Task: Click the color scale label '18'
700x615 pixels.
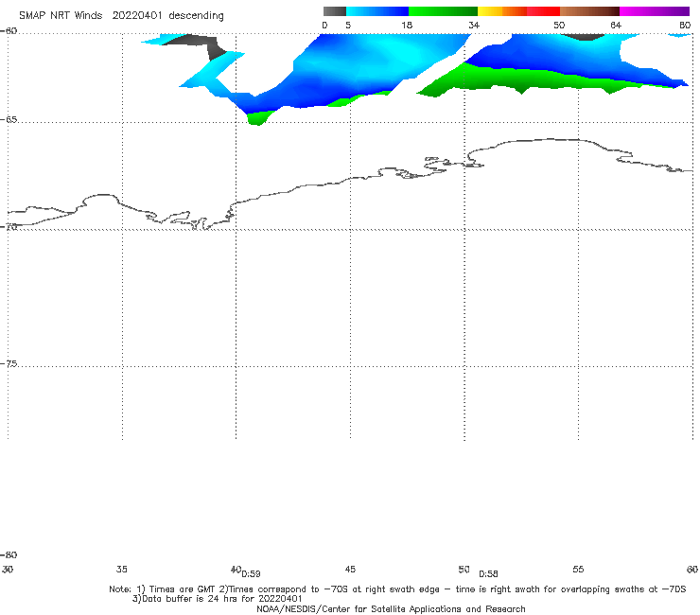Action: tap(407, 26)
